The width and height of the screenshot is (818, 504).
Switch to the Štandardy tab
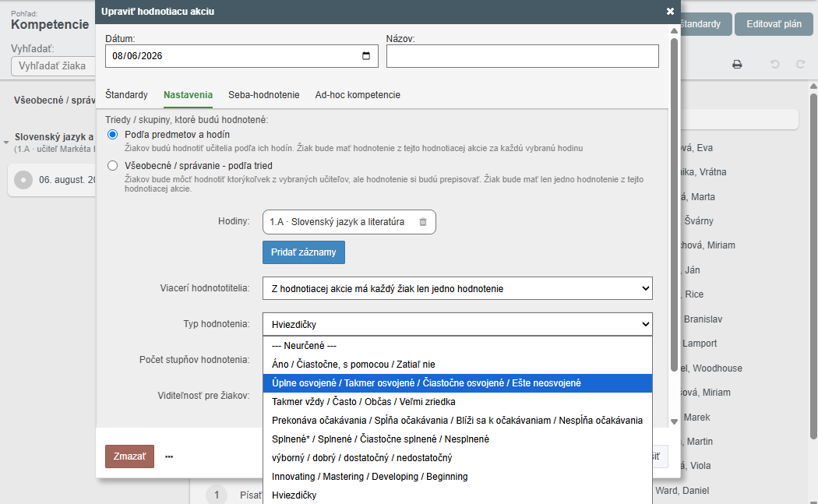pos(126,95)
